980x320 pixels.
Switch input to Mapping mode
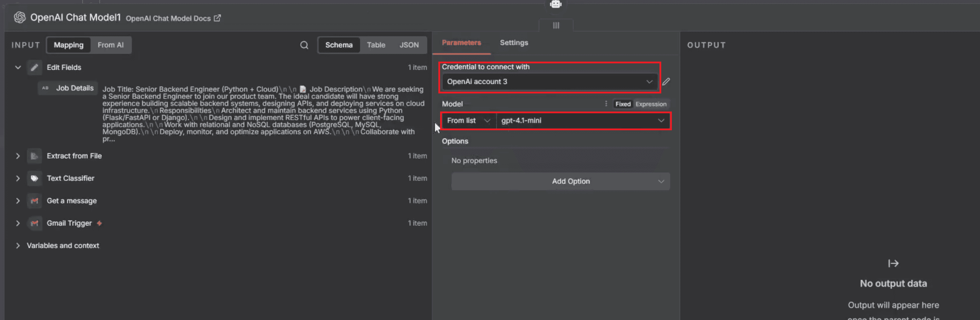pos(69,45)
